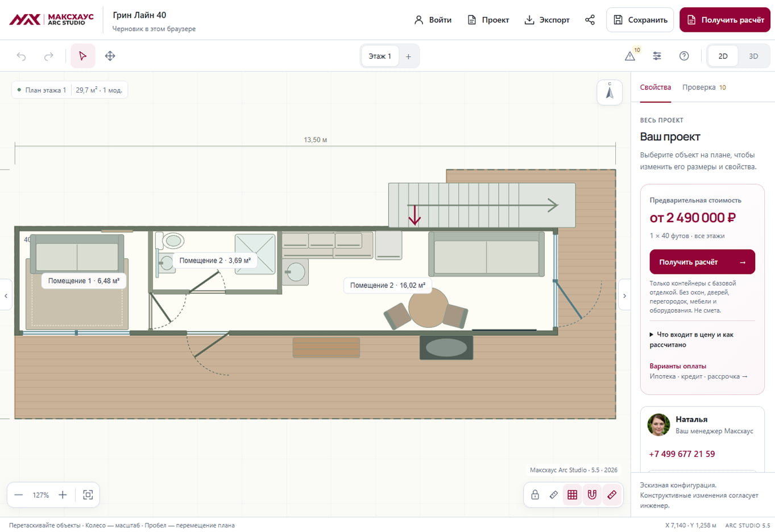The height and width of the screenshot is (532, 775).
Task: Select the arrow pointer tool
Action: point(83,56)
